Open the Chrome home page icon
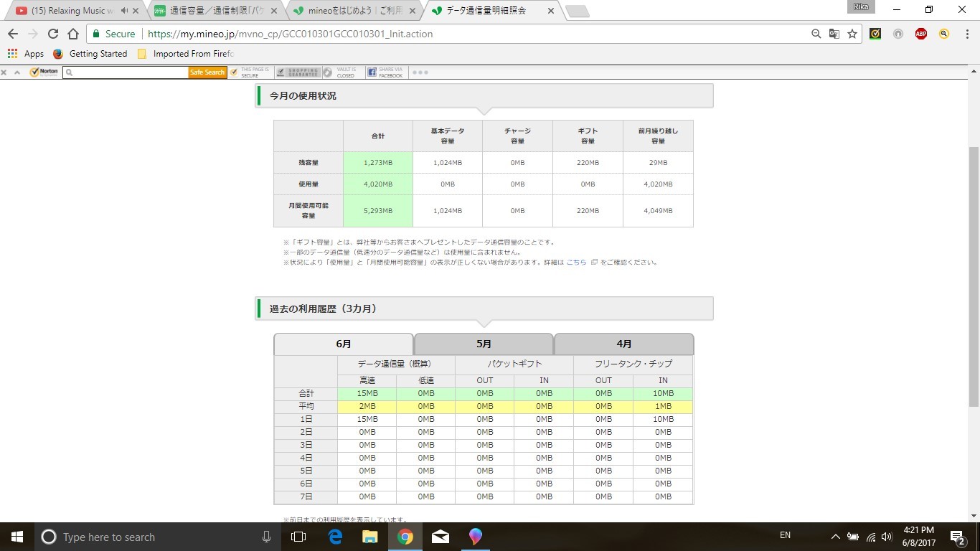The width and height of the screenshot is (980, 551). point(73,34)
